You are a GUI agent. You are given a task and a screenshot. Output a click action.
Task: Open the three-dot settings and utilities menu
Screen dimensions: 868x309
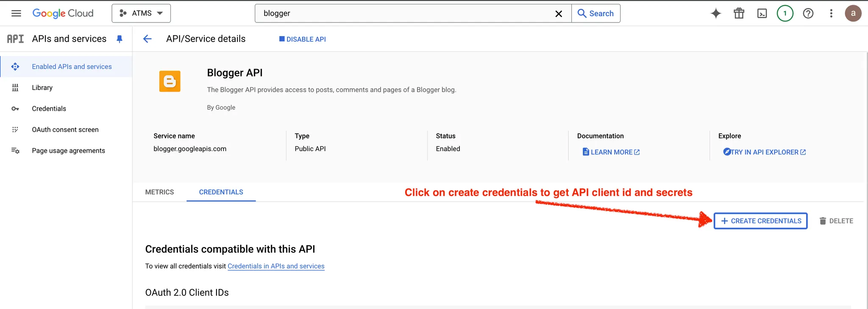coord(831,13)
